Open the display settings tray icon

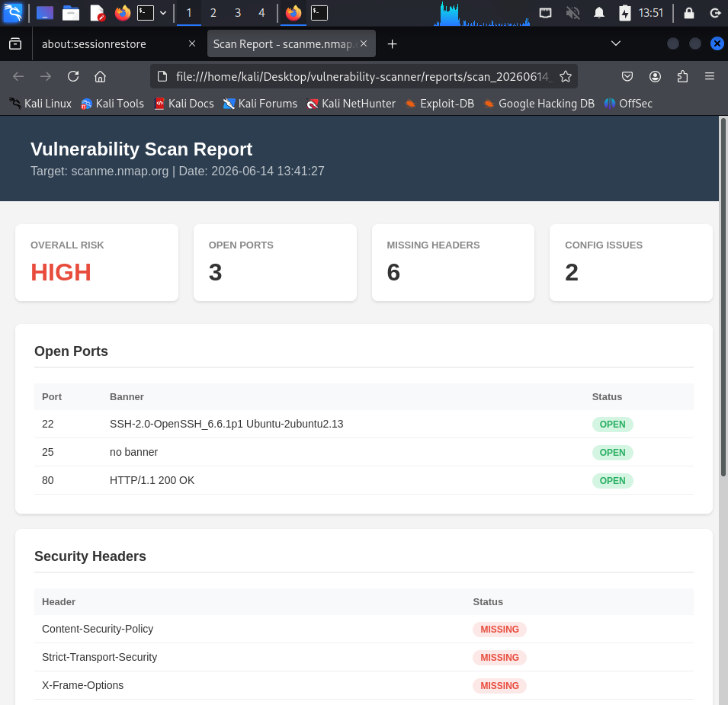pos(546,12)
